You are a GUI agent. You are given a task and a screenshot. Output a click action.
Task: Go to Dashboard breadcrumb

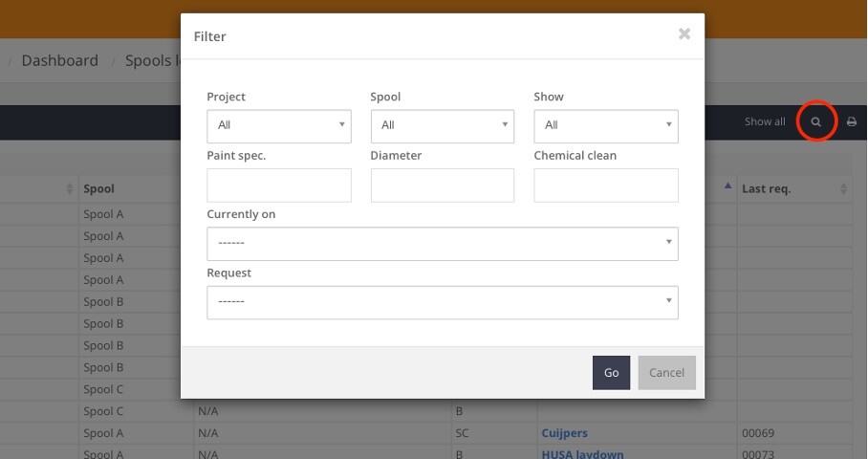(x=59, y=60)
